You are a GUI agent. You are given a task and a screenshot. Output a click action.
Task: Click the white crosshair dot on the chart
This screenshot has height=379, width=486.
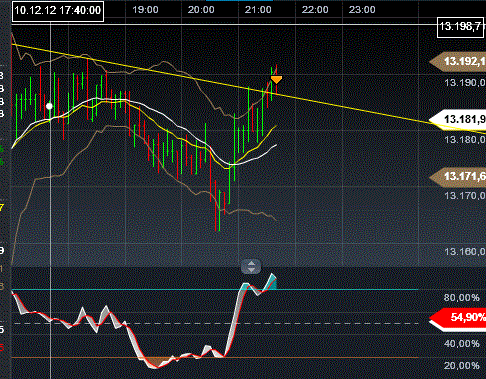49,106
